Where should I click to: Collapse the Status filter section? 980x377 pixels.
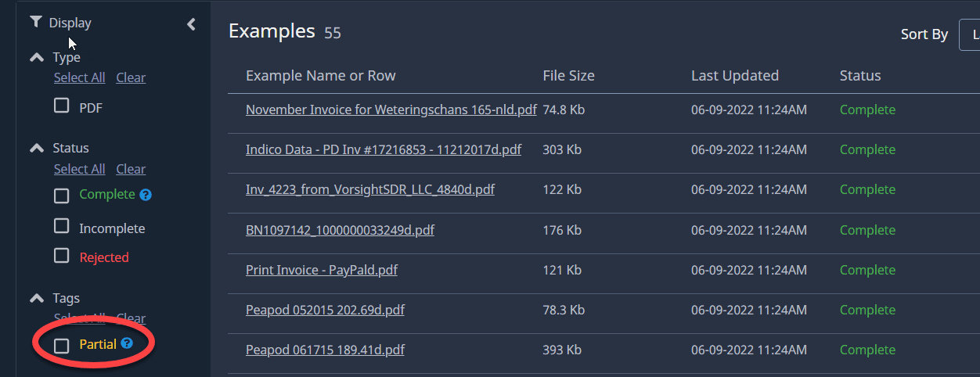tap(36, 148)
